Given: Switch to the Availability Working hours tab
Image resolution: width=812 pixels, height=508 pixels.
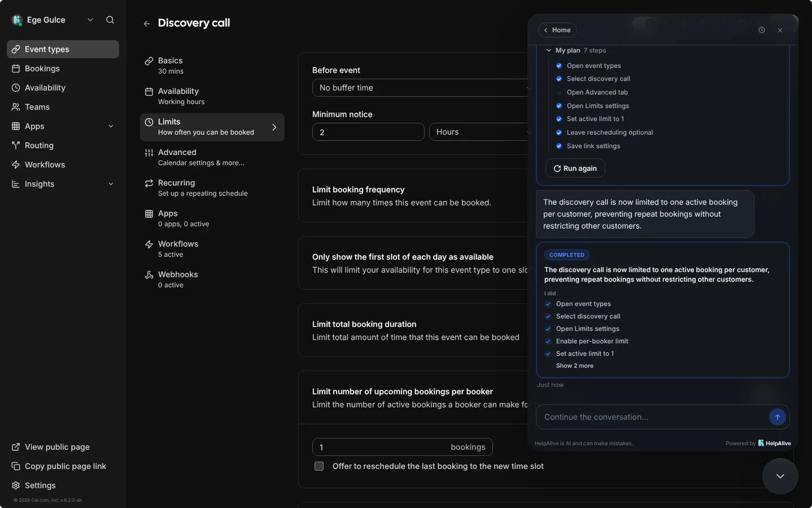Looking at the screenshot, I should 212,96.
